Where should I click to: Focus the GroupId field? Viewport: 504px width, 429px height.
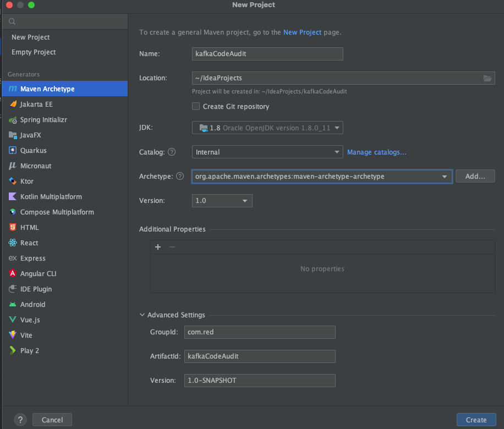(x=260, y=332)
